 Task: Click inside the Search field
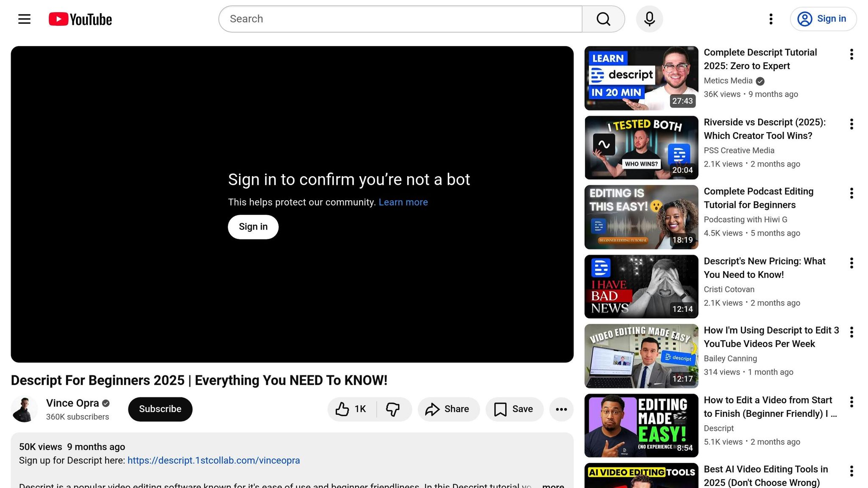(x=400, y=19)
